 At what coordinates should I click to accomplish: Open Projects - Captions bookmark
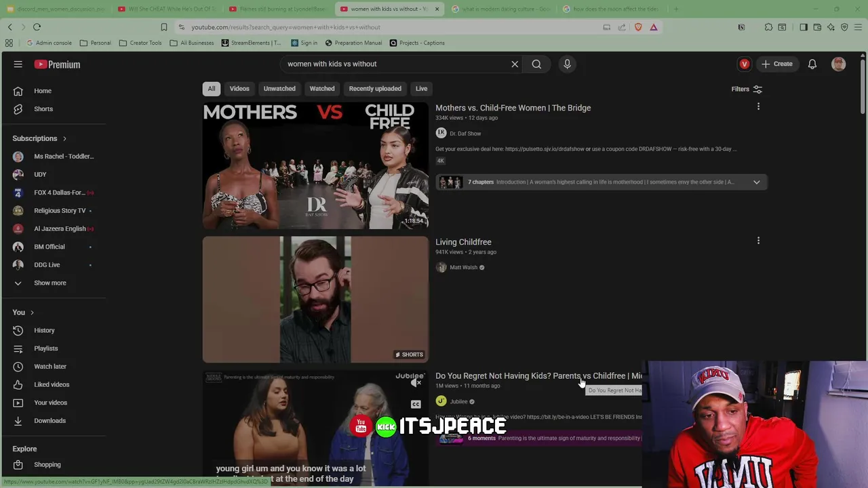click(x=417, y=43)
